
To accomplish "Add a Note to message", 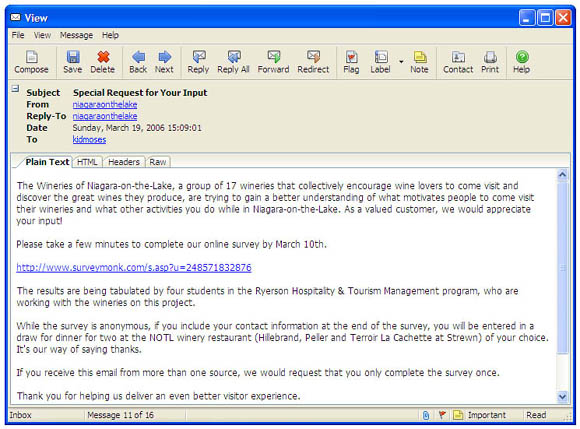I will point(419,62).
